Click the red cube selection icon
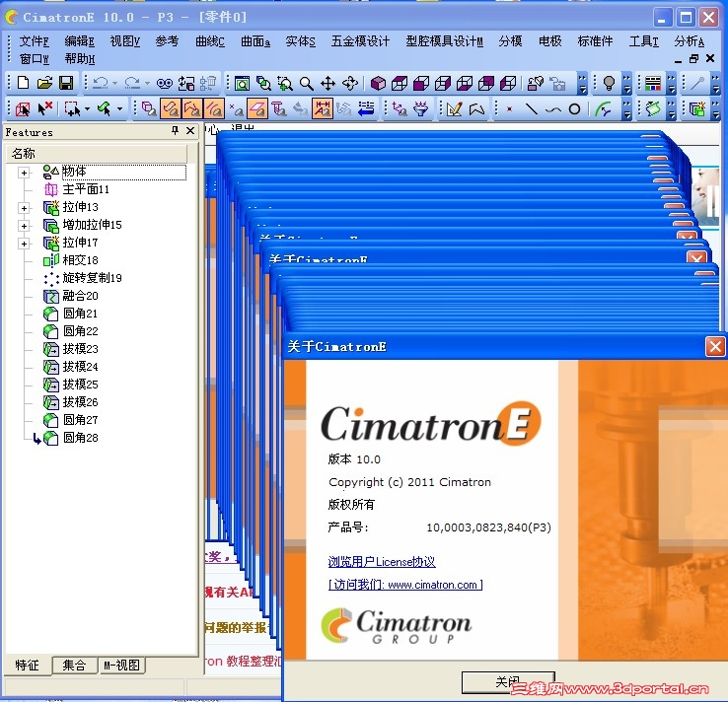Viewport: 728px width, 702px height. tap(23, 109)
